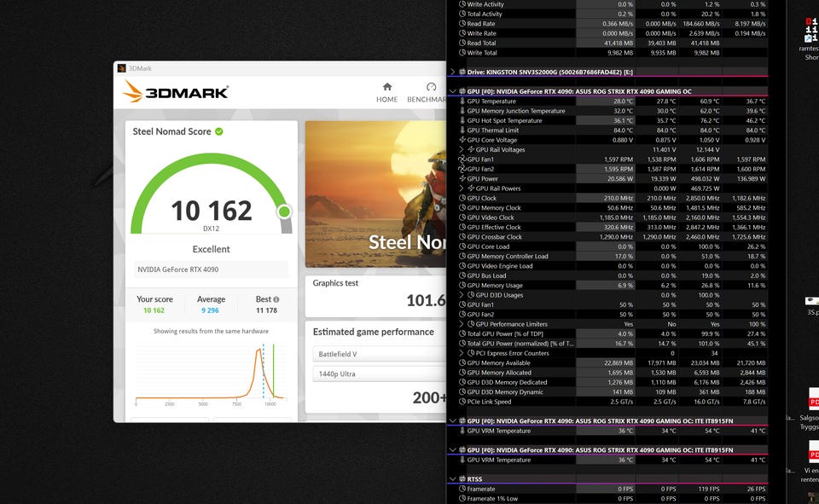
Task: Collapse the GPU [#0] RTX 4090 GAMING OC section
Action: click(x=453, y=91)
